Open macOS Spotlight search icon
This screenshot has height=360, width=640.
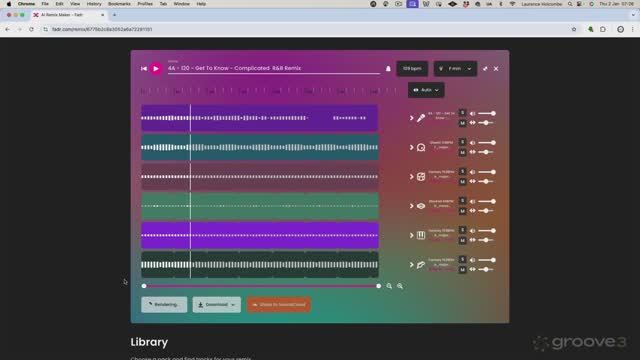point(570,4)
